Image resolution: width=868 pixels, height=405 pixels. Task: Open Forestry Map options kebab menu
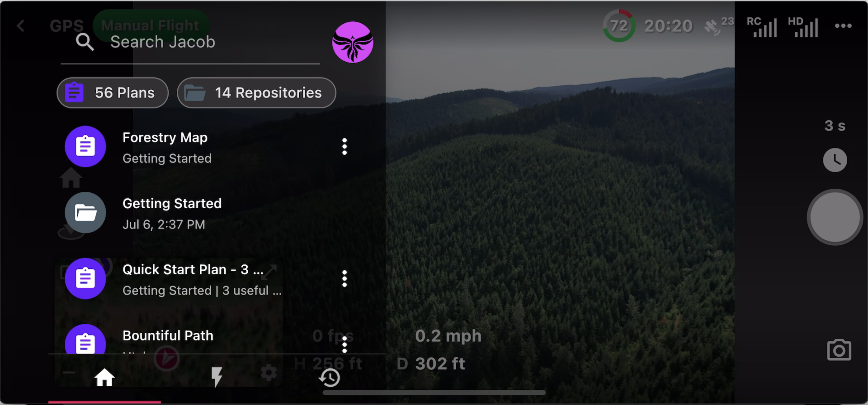click(344, 146)
